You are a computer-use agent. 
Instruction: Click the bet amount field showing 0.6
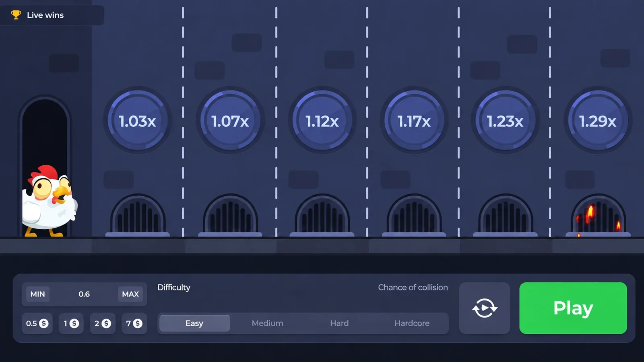84,294
